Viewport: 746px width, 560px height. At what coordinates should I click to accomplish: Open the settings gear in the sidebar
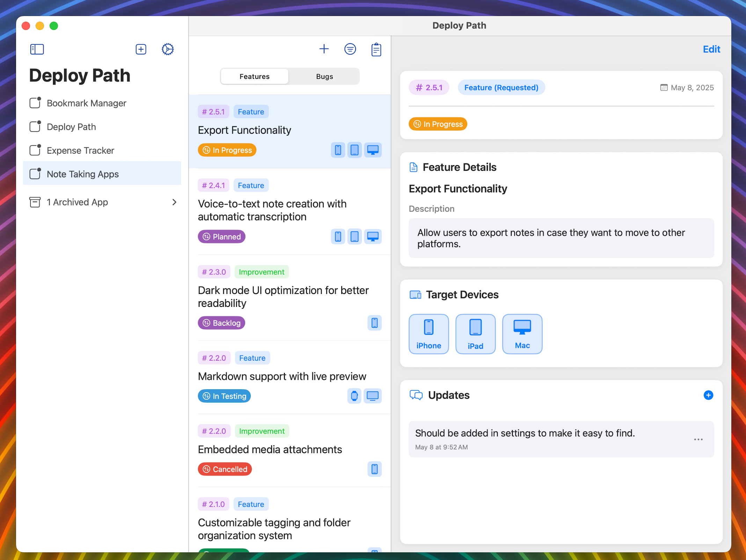(167, 49)
